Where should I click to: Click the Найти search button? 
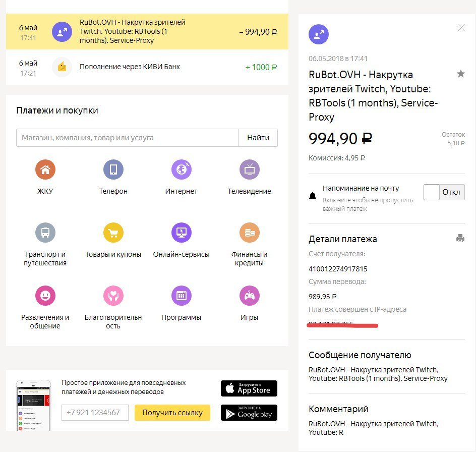pyautogui.click(x=258, y=138)
